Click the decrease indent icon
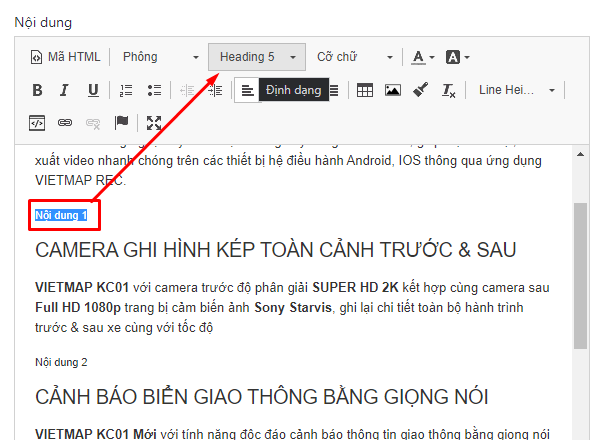 pos(187,91)
